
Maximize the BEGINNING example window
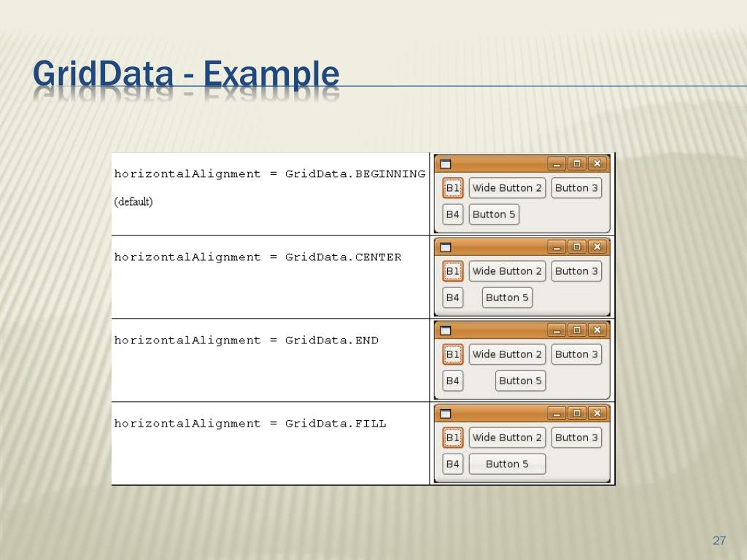577,164
